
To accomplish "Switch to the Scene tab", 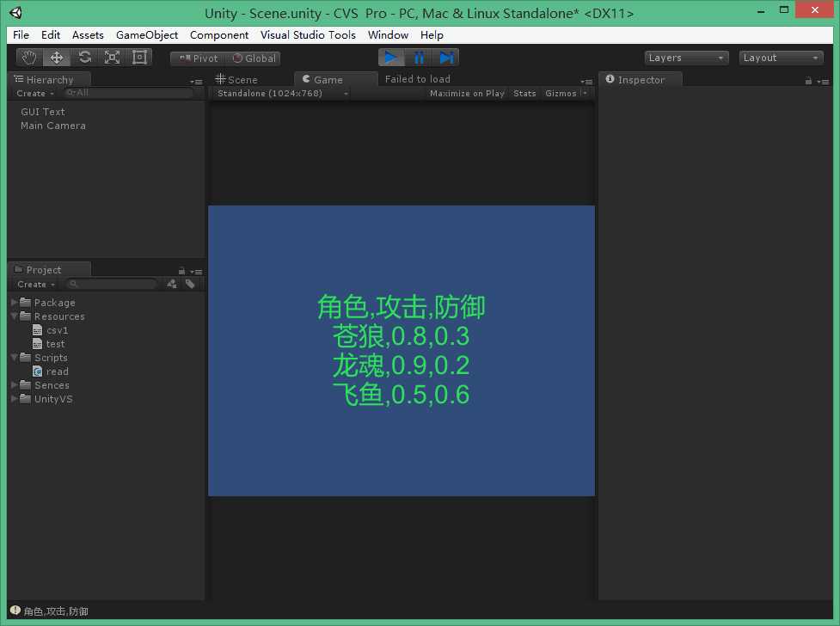I will [236, 79].
